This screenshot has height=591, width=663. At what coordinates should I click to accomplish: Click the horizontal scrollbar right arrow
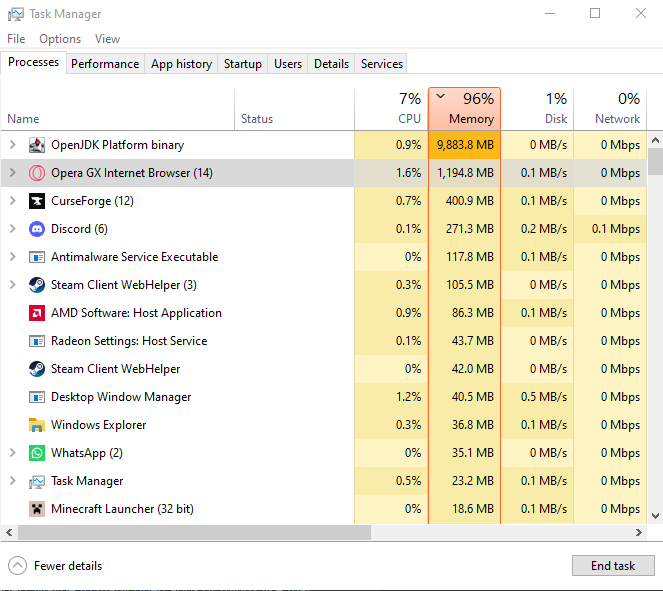point(638,532)
